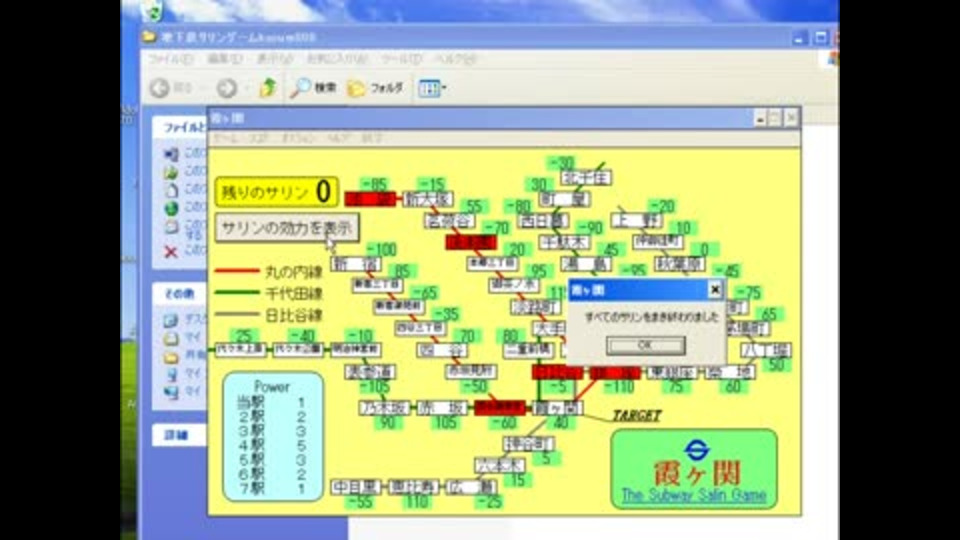Click the ファイルと sidebar panel header
Screen dimensions: 960x540
click(x=179, y=127)
